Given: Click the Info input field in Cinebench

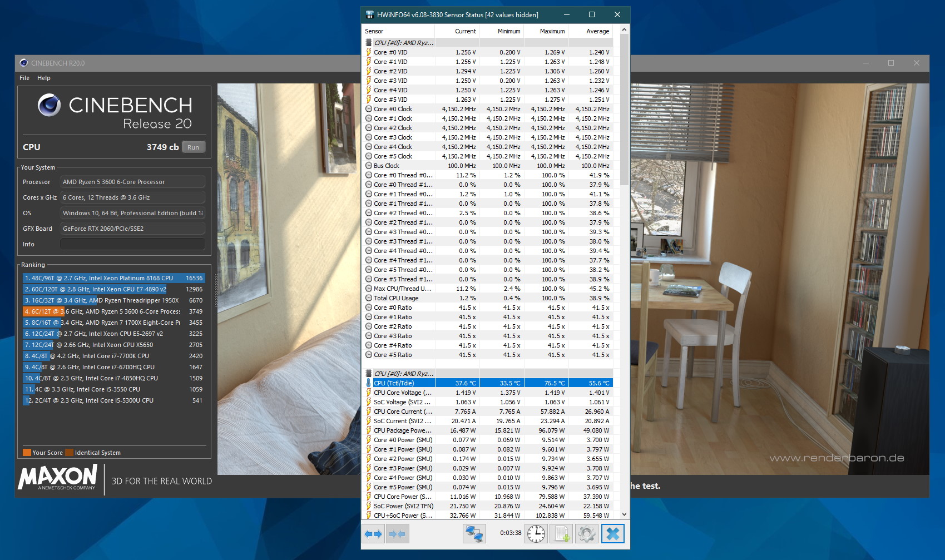Looking at the screenshot, I should coord(132,244).
